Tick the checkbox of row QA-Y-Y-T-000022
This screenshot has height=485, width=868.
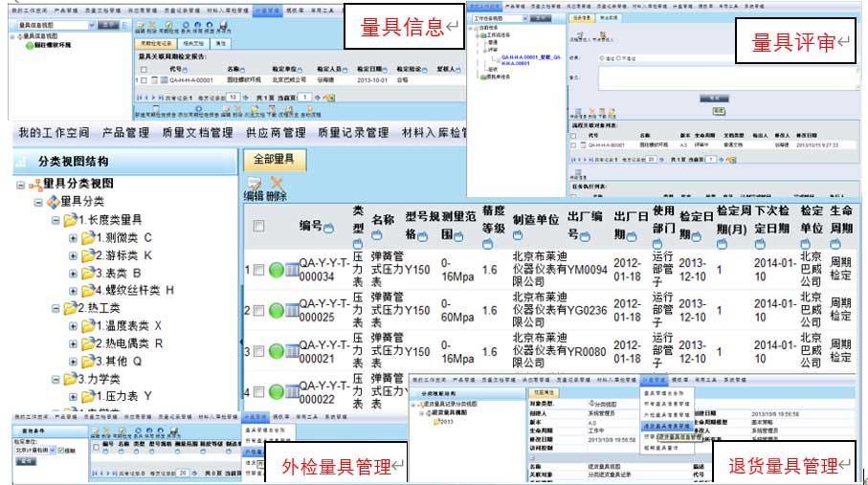pos(258,392)
